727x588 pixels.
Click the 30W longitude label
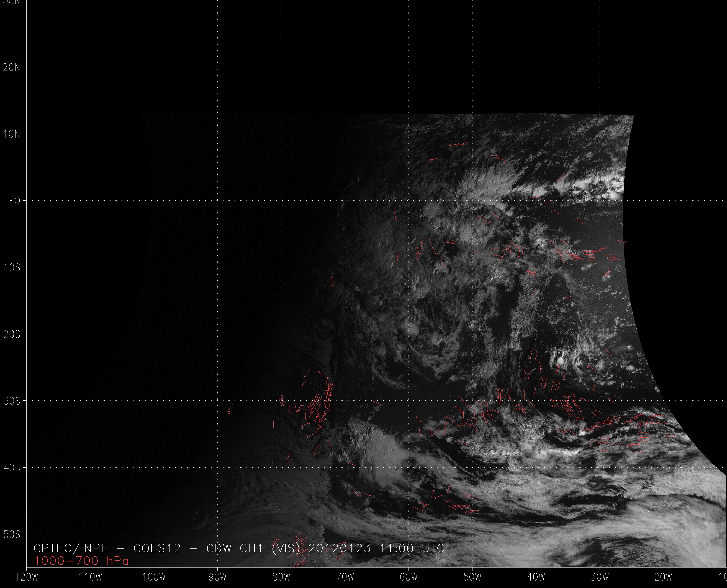pyautogui.click(x=600, y=577)
